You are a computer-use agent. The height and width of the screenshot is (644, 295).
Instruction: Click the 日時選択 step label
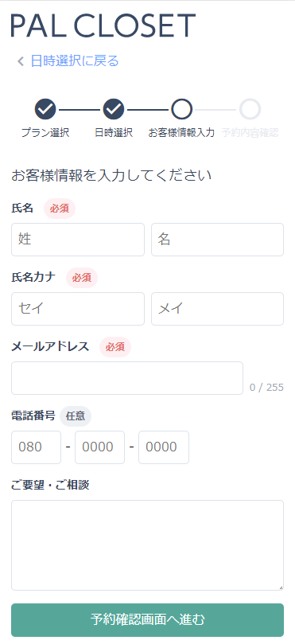pos(114,133)
